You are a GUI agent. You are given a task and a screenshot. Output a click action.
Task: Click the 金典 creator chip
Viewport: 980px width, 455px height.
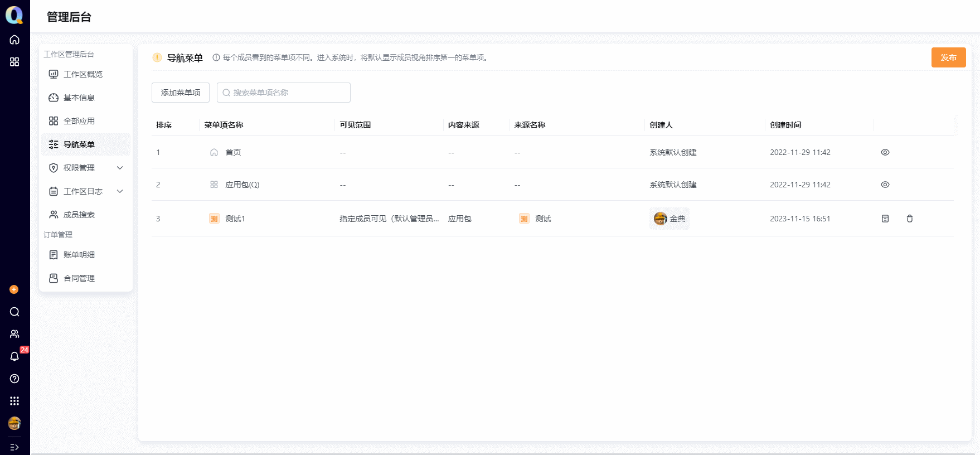pos(669,219)
